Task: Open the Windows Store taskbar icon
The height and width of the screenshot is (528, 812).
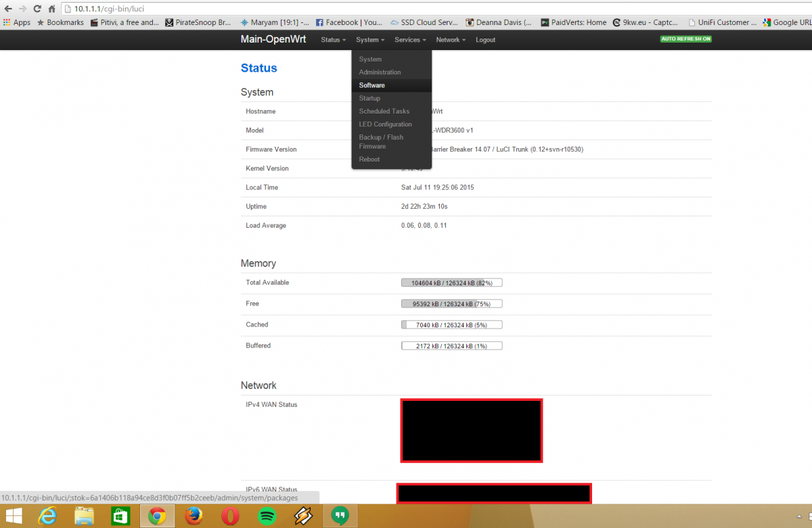Action: point(120,516)
